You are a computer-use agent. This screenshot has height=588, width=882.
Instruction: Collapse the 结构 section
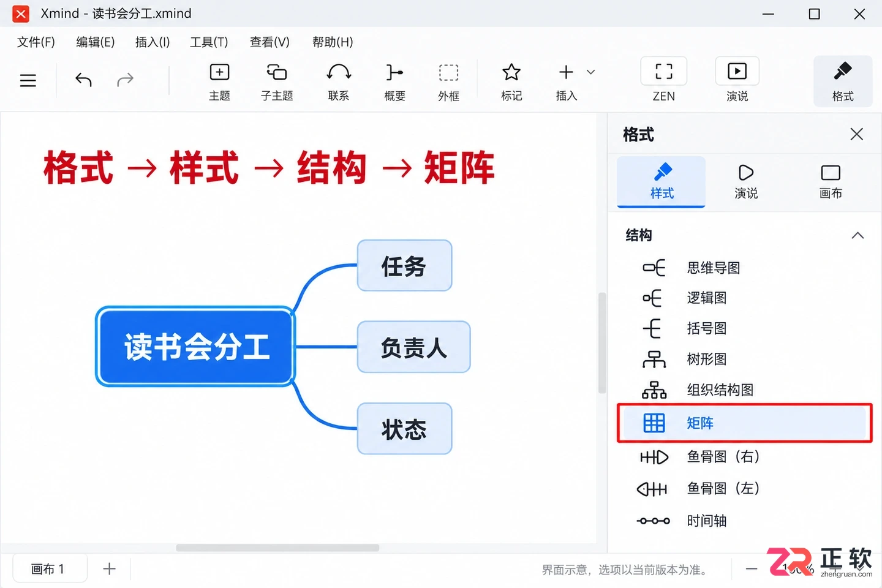(858, 235)
